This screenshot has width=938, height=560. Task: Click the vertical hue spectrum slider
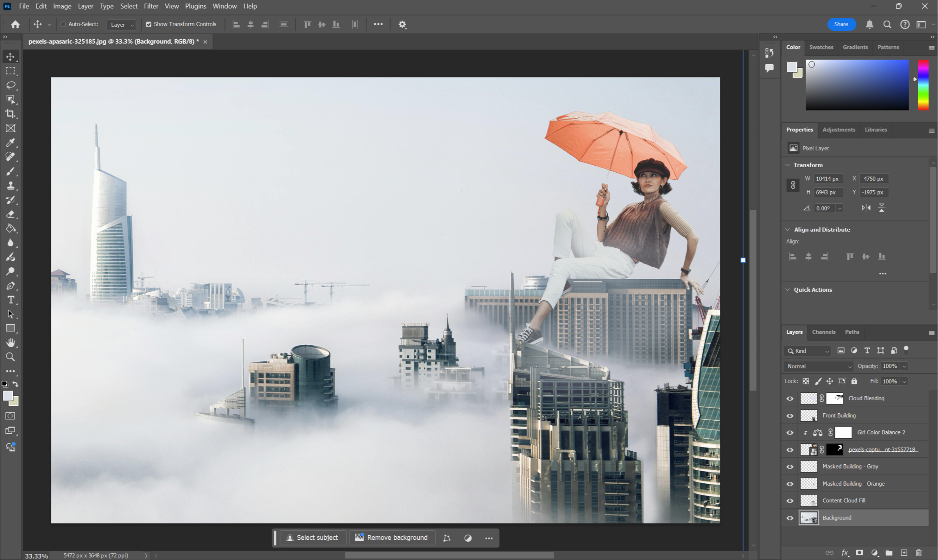tap(923, 85)
